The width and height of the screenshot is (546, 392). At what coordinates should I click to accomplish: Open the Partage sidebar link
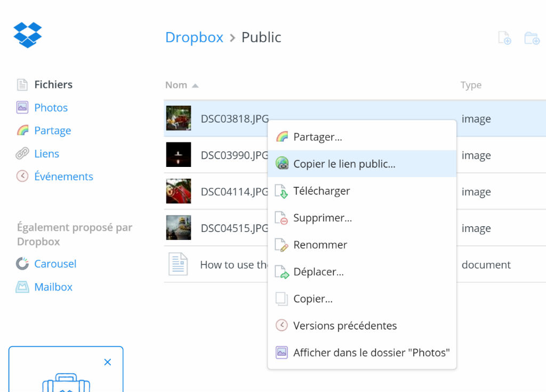pyautogui.click(x=53, y=131)
